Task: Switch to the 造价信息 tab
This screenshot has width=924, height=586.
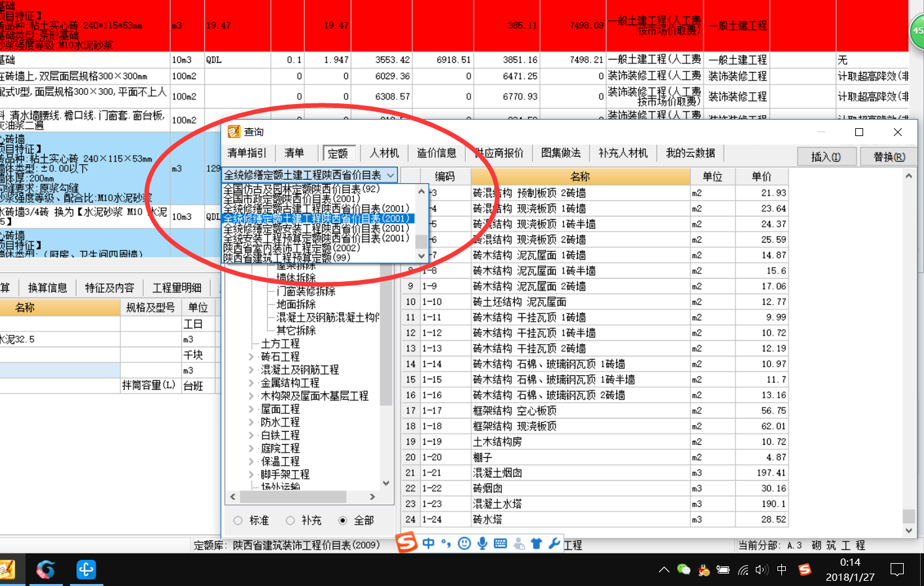Action: tap(436, 153)
